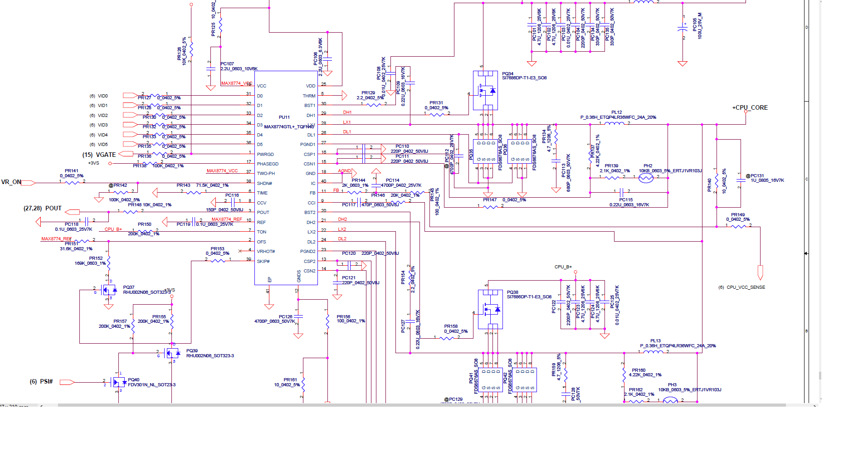Click the PC116 capacitor label

[x=232, y=195]
